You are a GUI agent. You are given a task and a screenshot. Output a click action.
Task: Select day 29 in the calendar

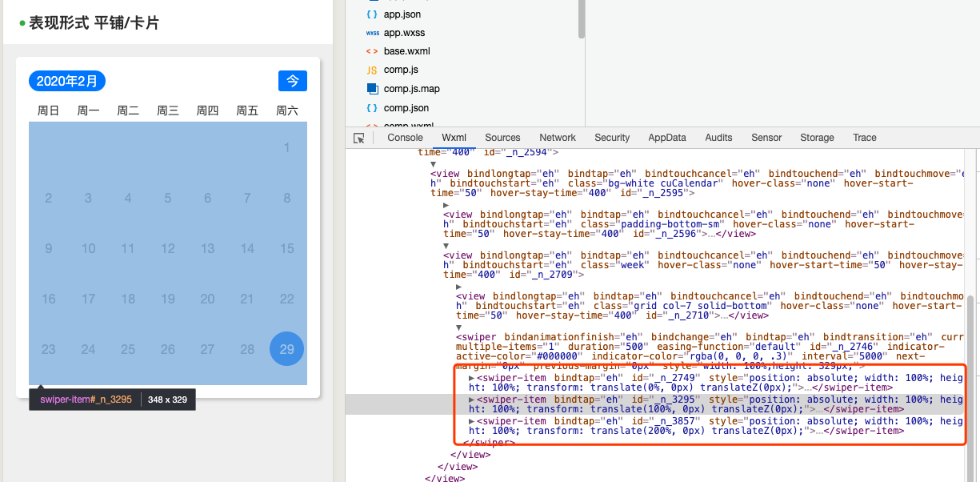[287, 348]
